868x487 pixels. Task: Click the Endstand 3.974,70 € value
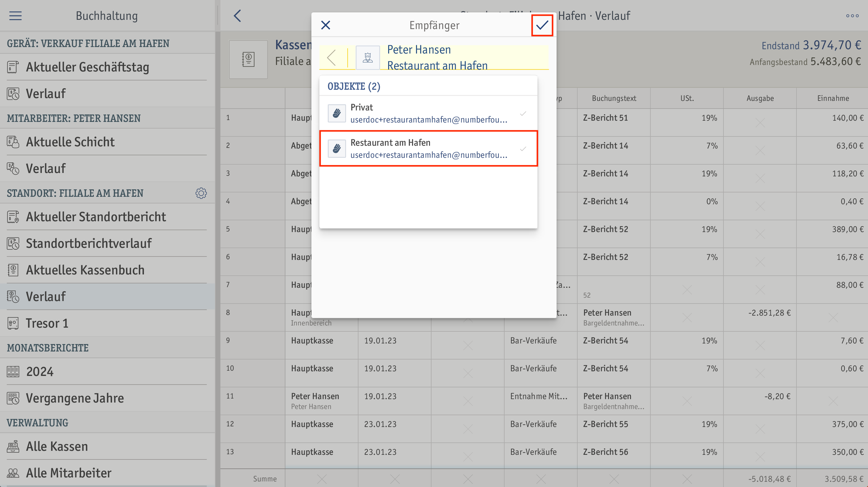point(832,45)
